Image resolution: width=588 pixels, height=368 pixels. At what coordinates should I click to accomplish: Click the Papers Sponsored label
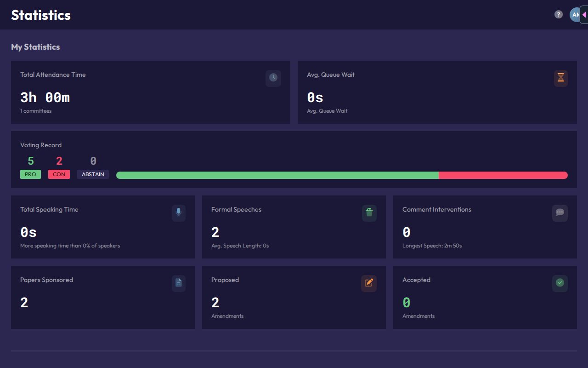click(x=46, y=280)
